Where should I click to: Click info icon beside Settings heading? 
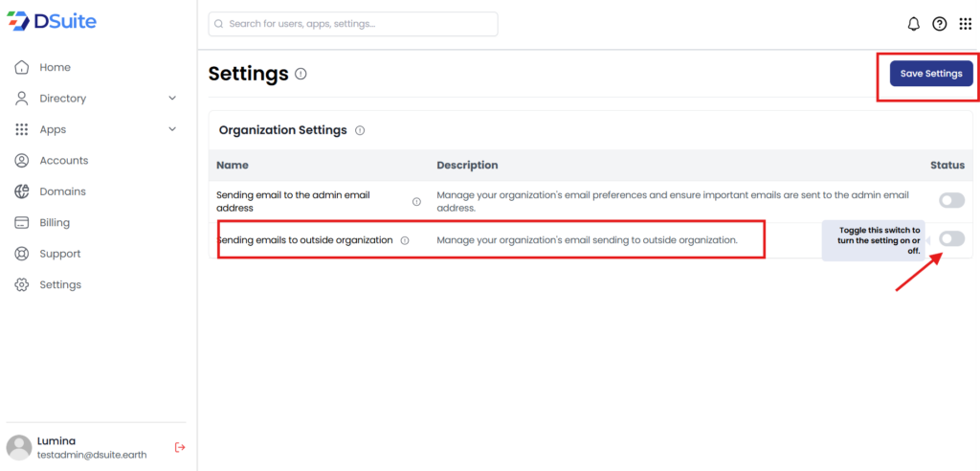pos(301,74)
